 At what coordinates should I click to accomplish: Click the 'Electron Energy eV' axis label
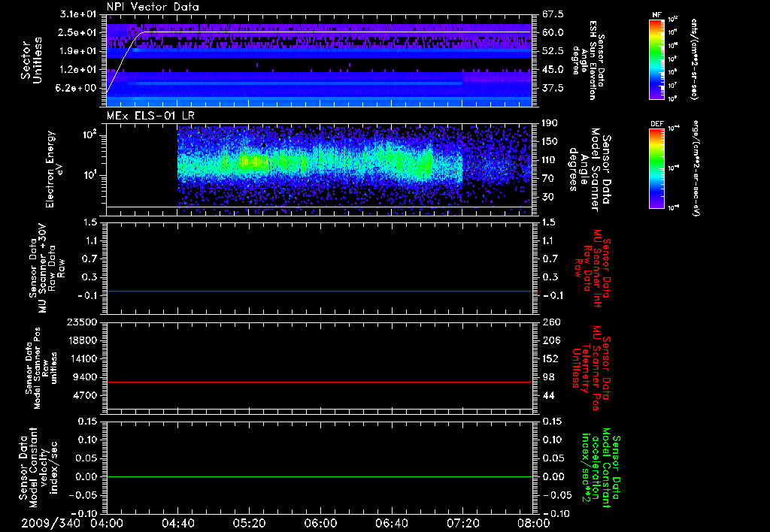pos(54,169)
